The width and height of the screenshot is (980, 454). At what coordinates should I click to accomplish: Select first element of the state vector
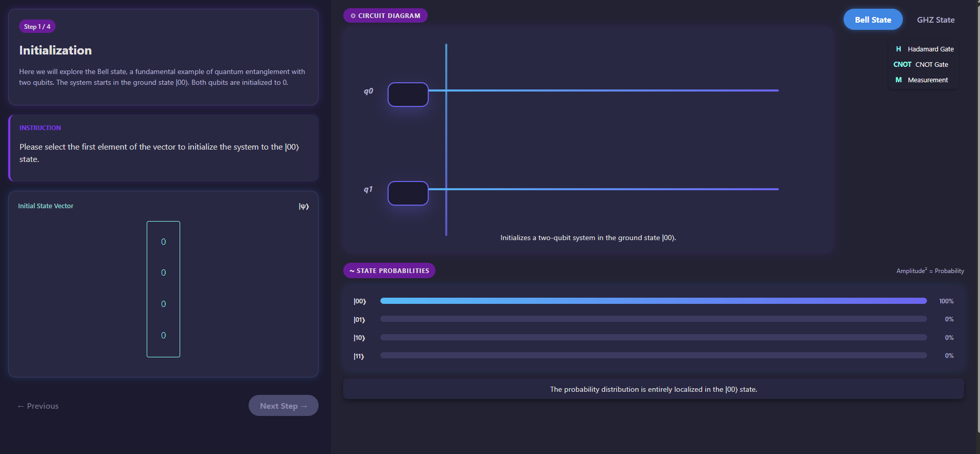click(163, 242)
